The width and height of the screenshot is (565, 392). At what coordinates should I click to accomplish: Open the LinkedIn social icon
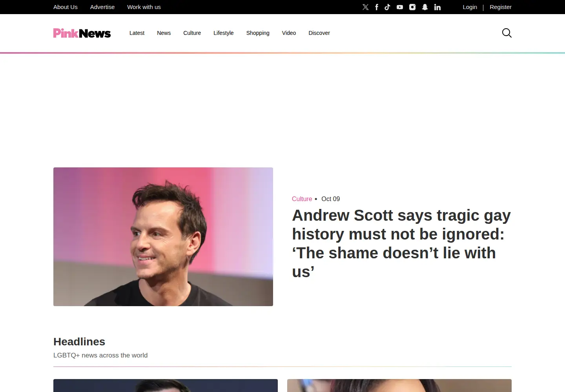tap(437, 7)
